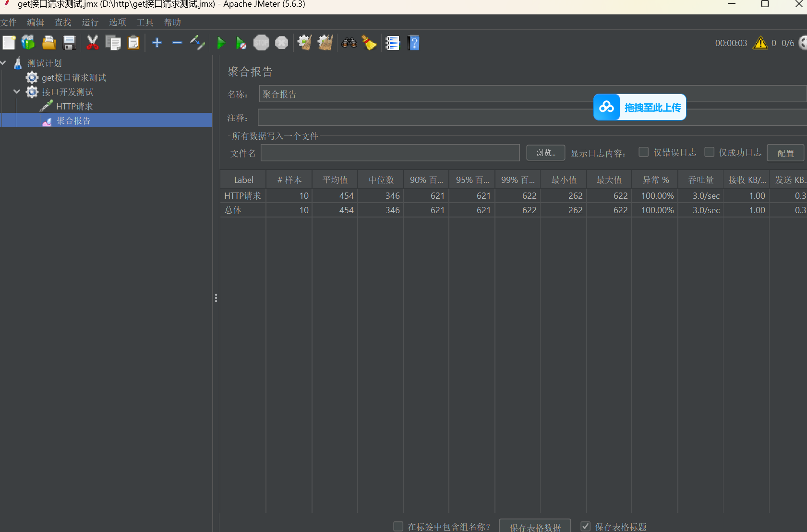Click the 保存表格数据 button
The image size is (807, 532).
[535, 527]
